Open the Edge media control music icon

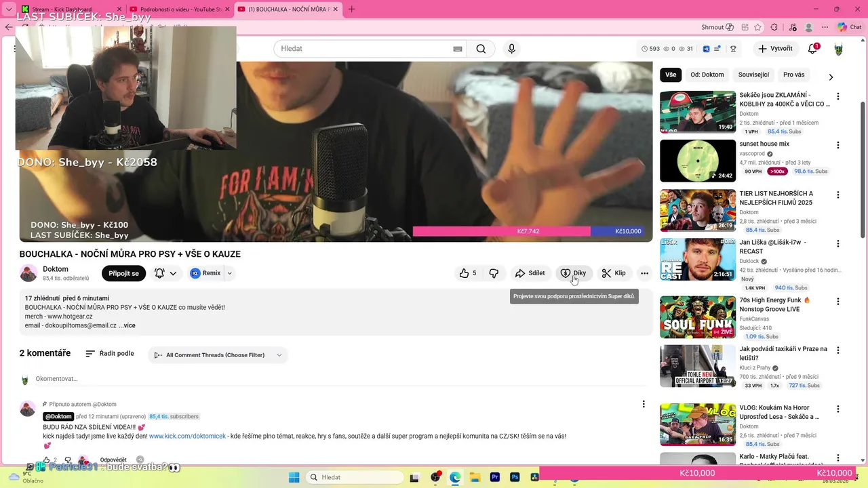coord(793,27)
